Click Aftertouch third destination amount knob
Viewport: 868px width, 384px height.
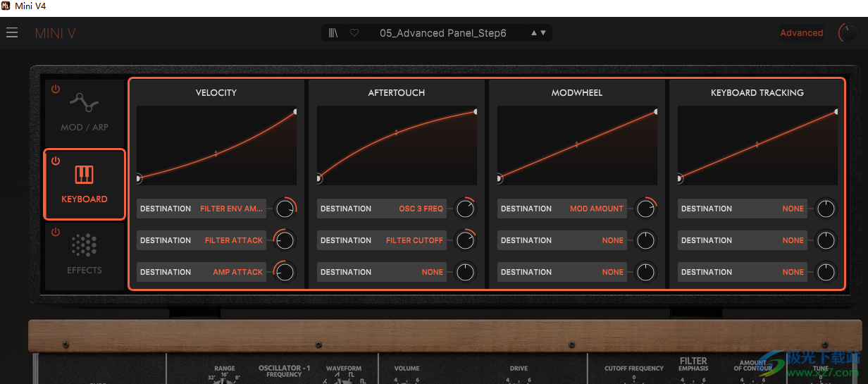coord(465,272)
